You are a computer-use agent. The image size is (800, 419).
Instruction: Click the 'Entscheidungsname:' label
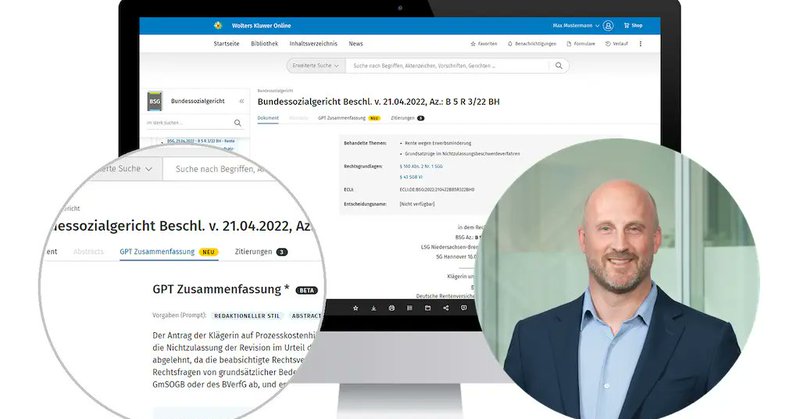(364, 204)
